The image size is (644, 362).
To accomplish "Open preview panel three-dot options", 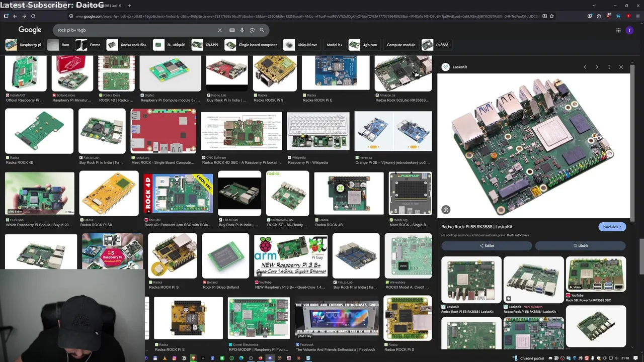I will pos(609,67).
